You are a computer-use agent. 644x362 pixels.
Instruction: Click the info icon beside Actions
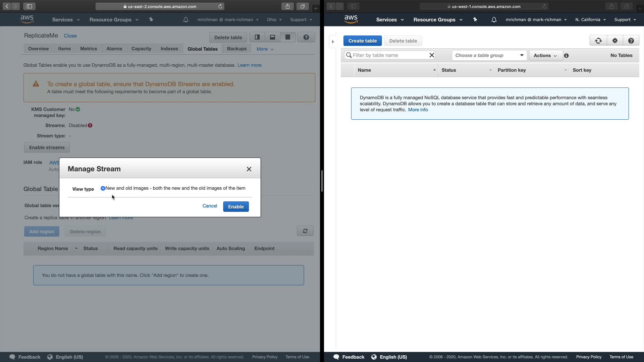[x=566, y=56]
